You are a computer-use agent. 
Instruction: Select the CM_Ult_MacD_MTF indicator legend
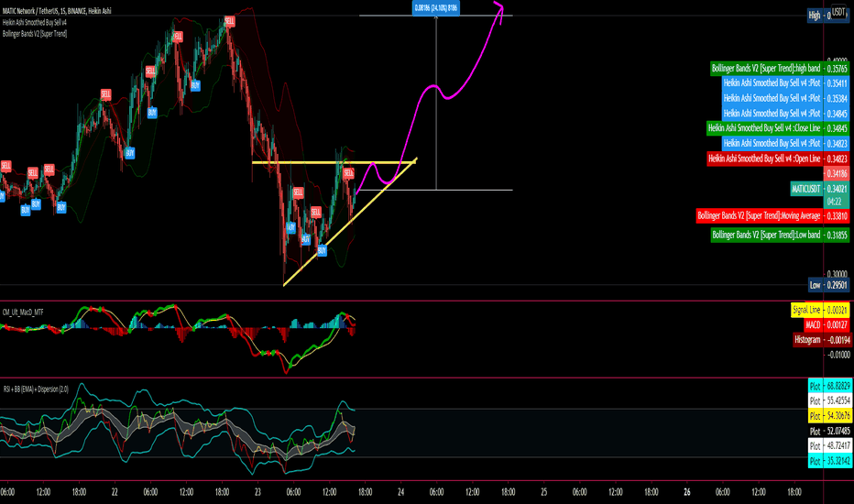tap(23, 312)
